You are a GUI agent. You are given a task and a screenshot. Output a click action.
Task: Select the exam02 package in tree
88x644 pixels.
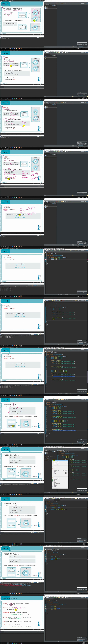point(49,460)
